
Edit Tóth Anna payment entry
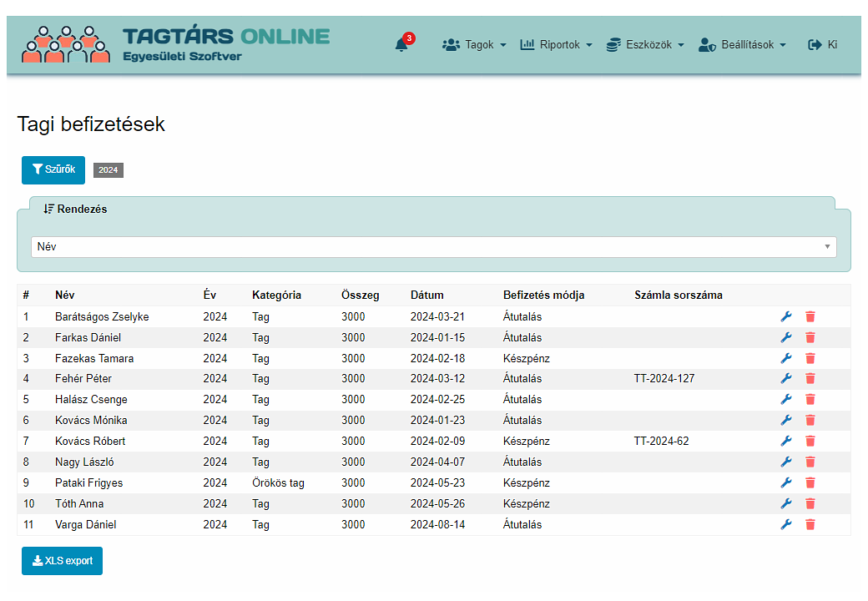click(x=786, y=503)
